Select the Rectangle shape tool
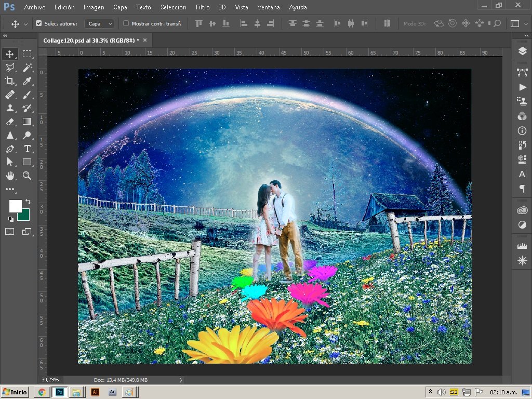This screenshot has height=399, width=532. 27,162
